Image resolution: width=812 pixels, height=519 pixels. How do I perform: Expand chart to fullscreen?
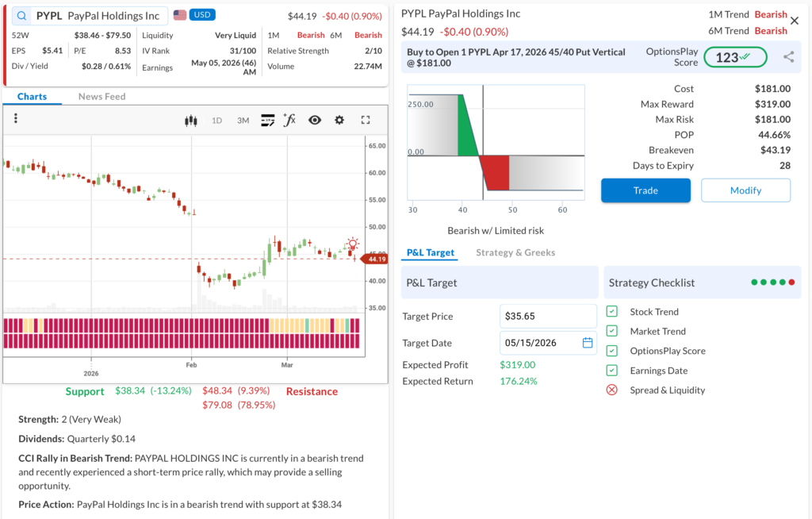(366, 121)
